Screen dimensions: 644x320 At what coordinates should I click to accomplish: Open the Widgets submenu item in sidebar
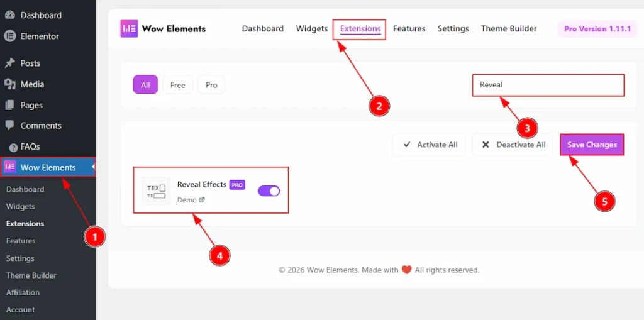point(21,207)
